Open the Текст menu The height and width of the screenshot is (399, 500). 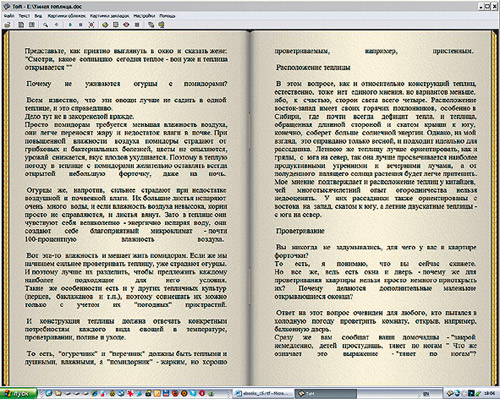(24, 16)
